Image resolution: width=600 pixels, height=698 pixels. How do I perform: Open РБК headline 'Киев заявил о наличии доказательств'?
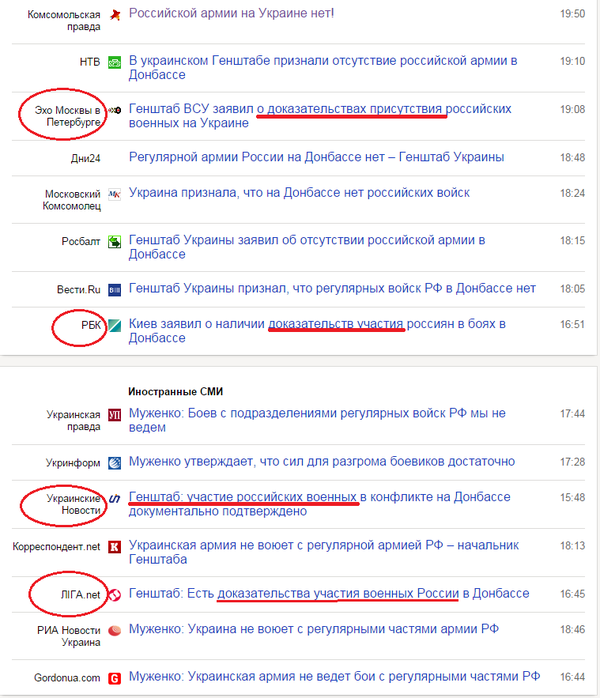317,331
